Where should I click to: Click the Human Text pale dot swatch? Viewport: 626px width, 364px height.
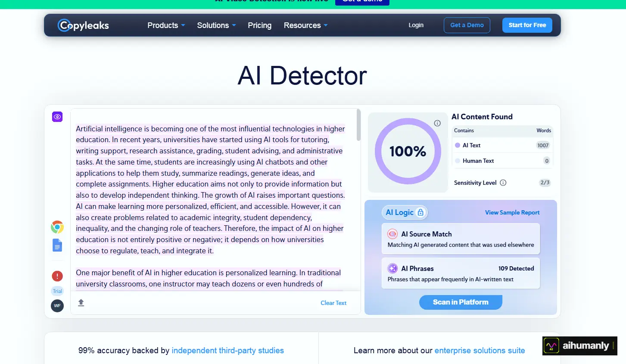point(458,161)
